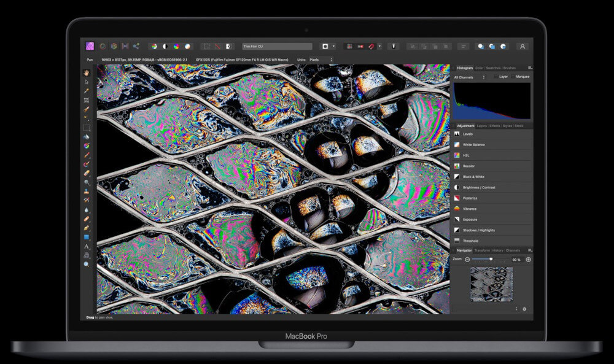Switch to the Effects tab
Screen dimensions: 614x364
[494, 126]
